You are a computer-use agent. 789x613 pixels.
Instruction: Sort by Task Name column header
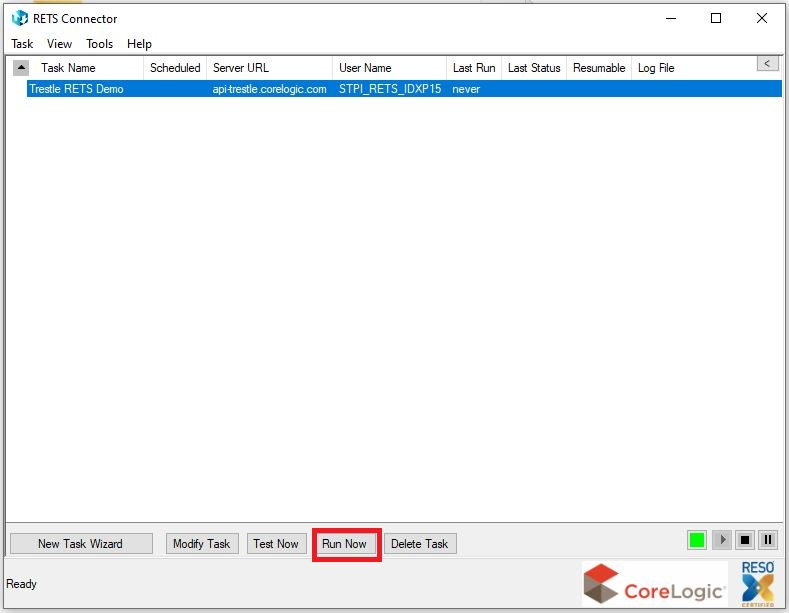[68, 67]
